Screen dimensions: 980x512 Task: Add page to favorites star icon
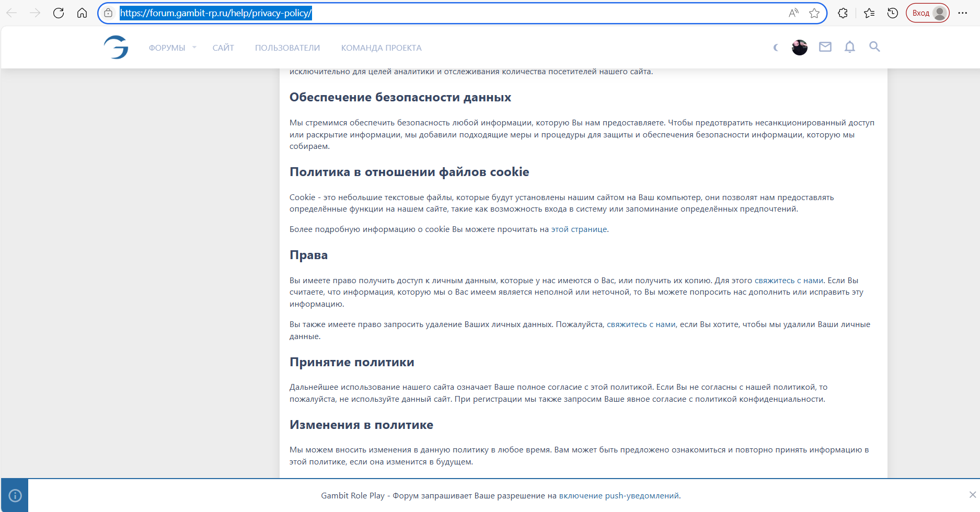click(x=814, y=13)
